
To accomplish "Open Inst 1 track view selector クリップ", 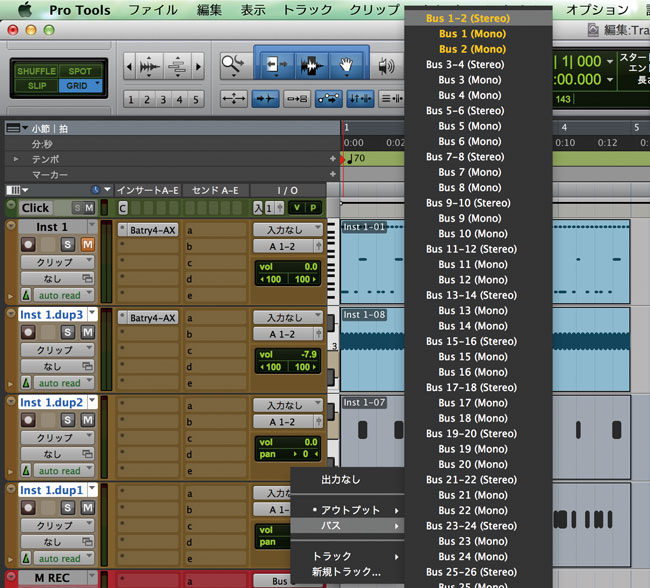I will [x=58, y=262].
